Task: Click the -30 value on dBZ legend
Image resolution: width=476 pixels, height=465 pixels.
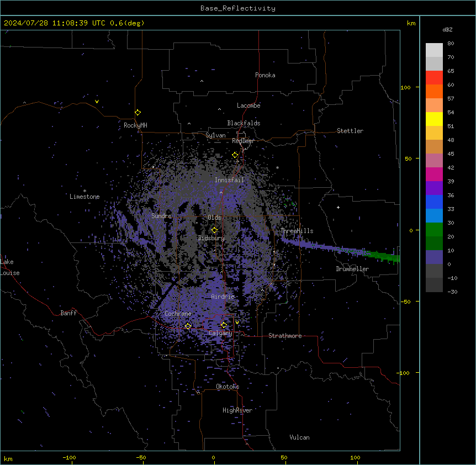Action: tap(452, 292)
